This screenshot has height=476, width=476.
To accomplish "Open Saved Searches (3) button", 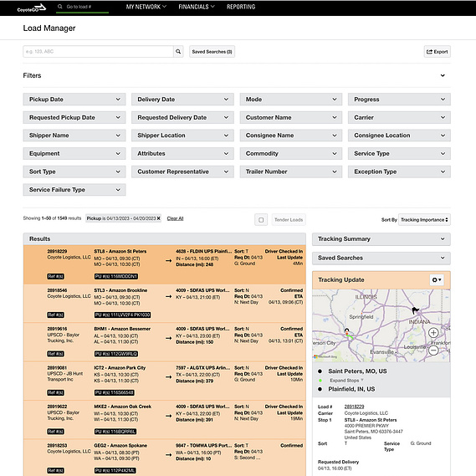I will coord(212,52).
